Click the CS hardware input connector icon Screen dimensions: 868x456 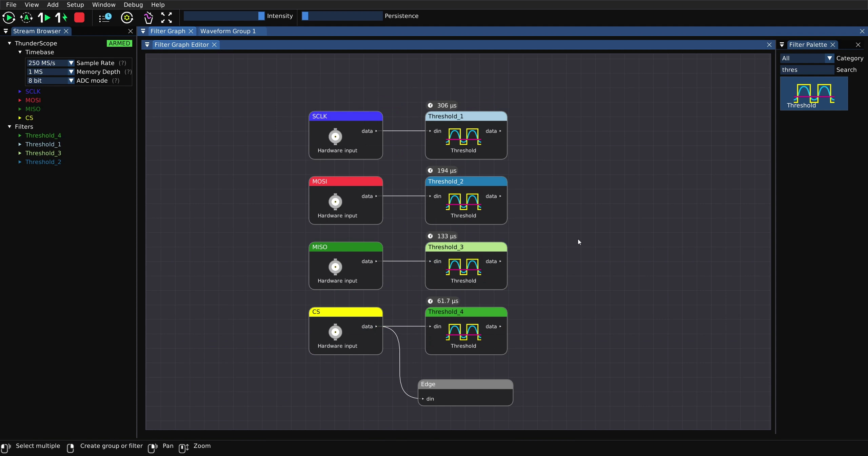tap(335, 332)
